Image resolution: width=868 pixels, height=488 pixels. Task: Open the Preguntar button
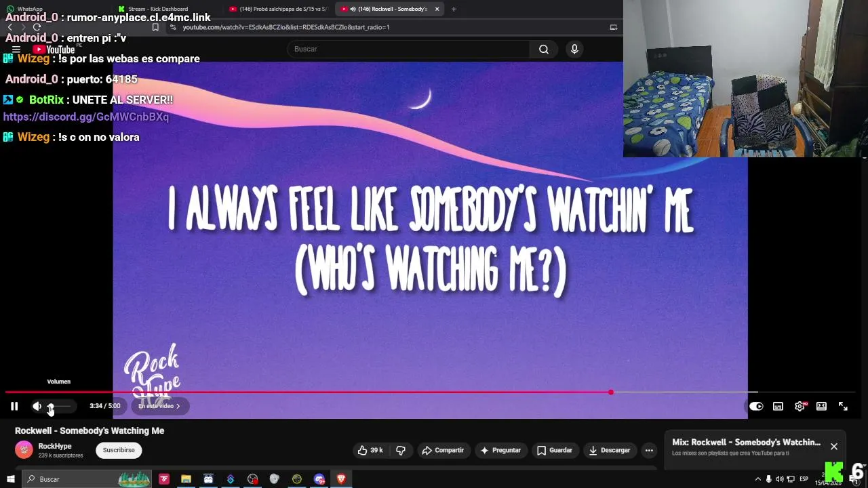point(500,450)
